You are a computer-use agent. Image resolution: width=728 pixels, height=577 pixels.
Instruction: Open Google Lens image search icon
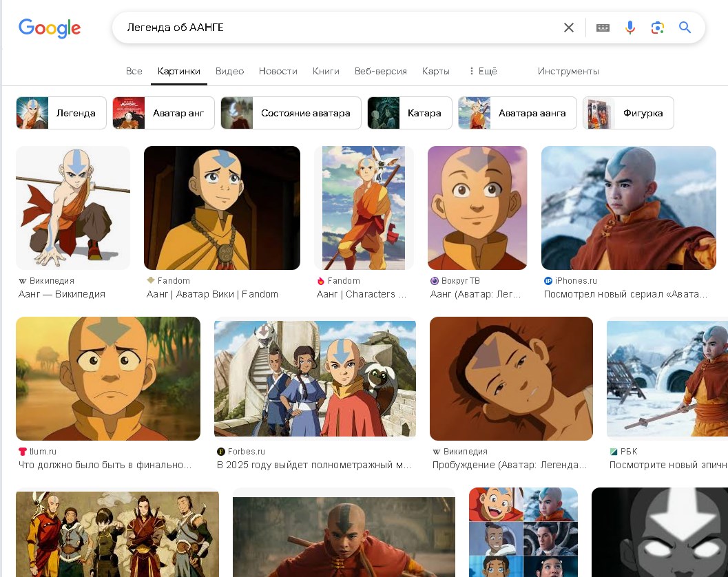pyautogui.click(x=658, y=28)
